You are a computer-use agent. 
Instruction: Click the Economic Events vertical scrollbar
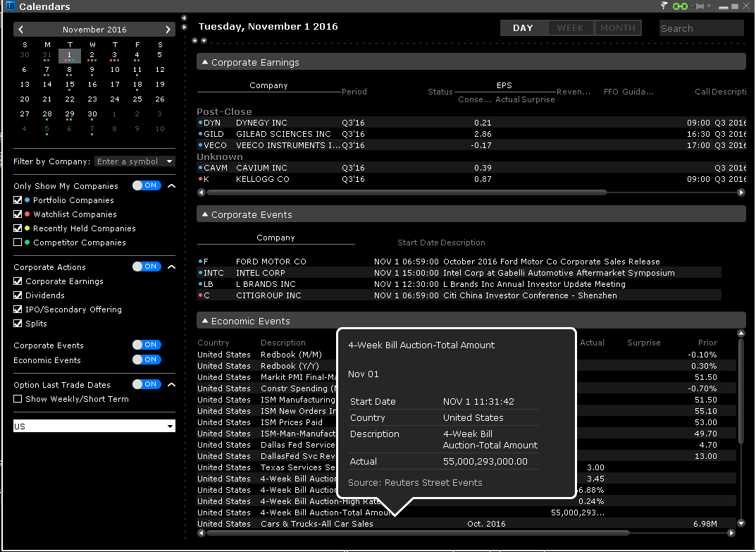(x=741, y=391)
